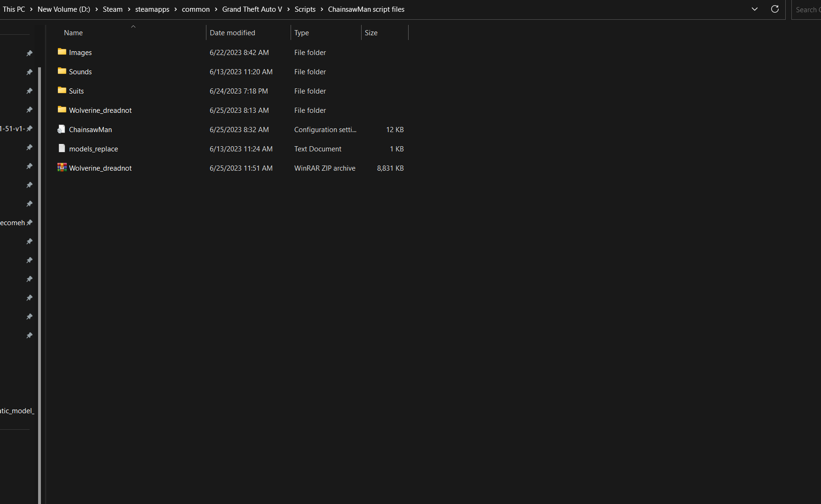Click the pin icon beside "ecomeh"
This screenshot has width=821, height=504.
[30, 222]
